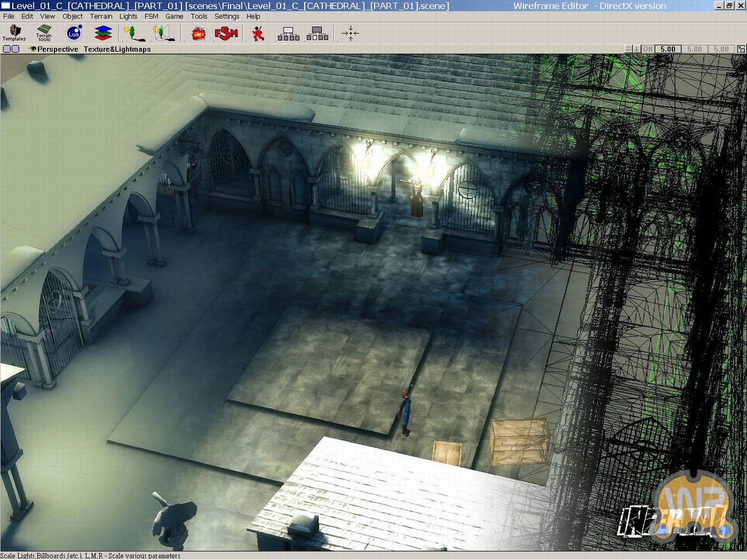Image resolution: width=747 pixels, height=560 pixels.
Task: Click the red running character icon
Action: (258, 34)
